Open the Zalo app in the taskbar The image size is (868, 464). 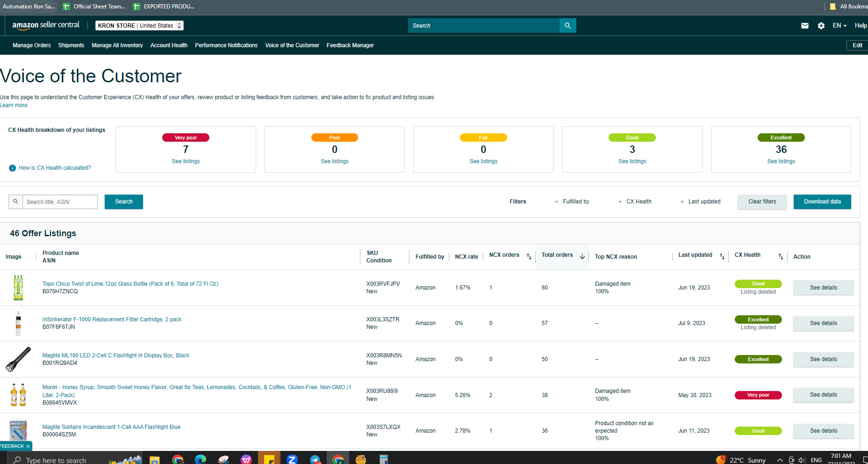click(x=292, y=459)
